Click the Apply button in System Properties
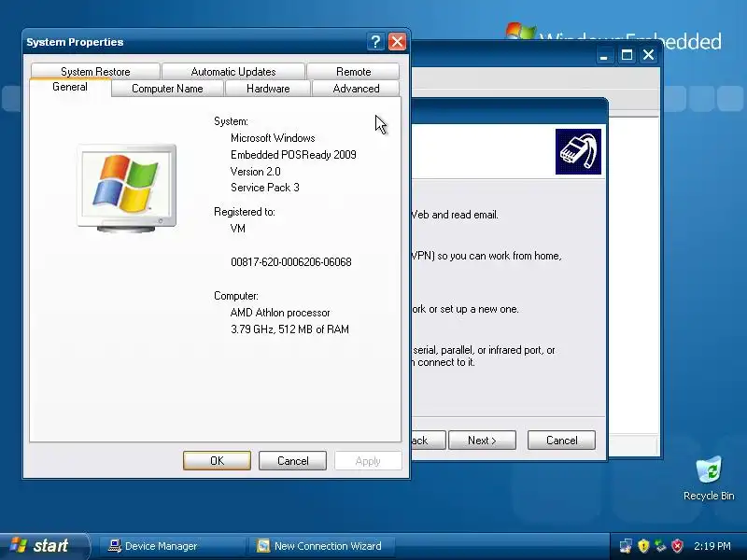This screenshot has width=747, height=560. tap(368, 460)
